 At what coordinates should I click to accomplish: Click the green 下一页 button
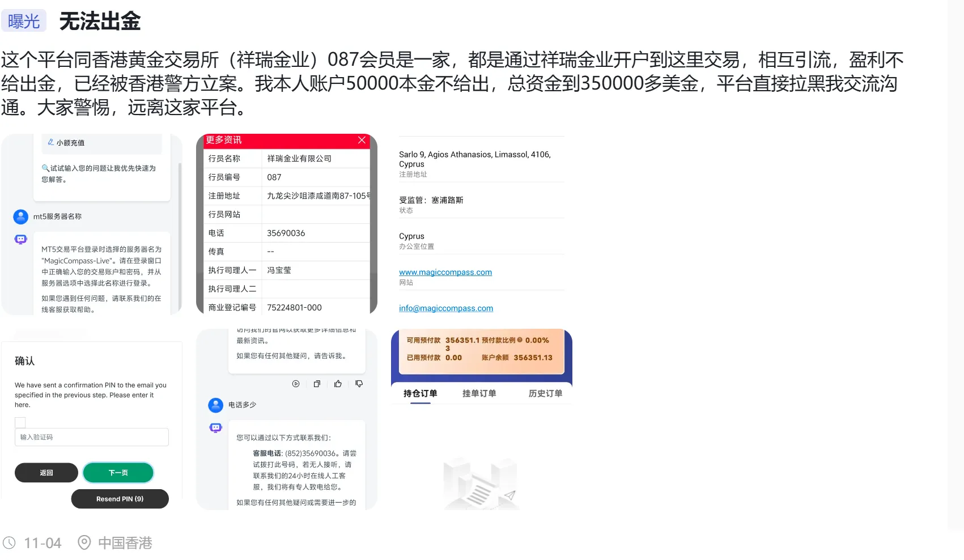118,473
